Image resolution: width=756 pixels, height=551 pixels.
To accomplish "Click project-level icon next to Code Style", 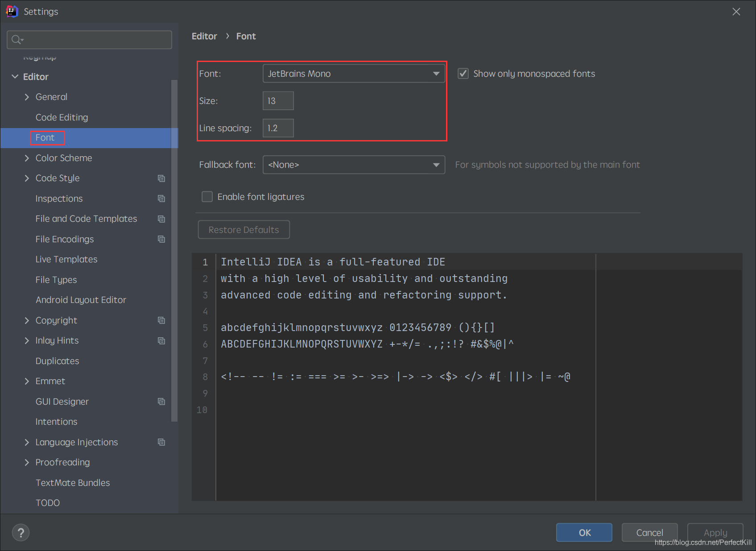I will (x=161, y=178).
